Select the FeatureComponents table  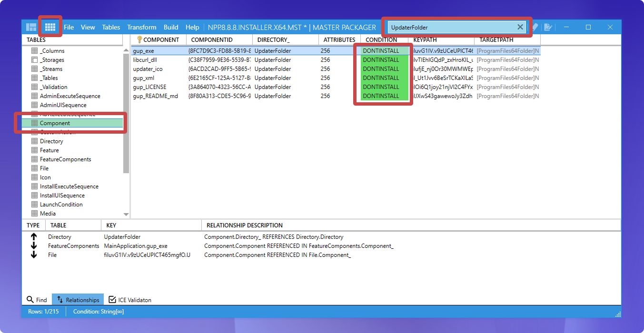coord(65,159)
